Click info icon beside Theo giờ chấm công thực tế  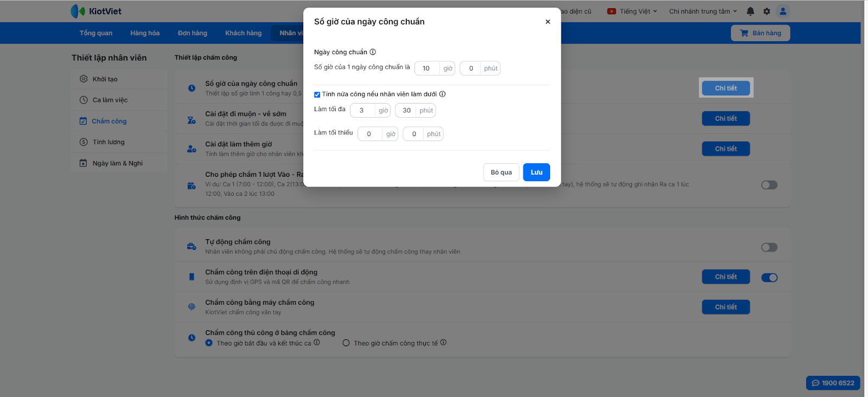444,342
